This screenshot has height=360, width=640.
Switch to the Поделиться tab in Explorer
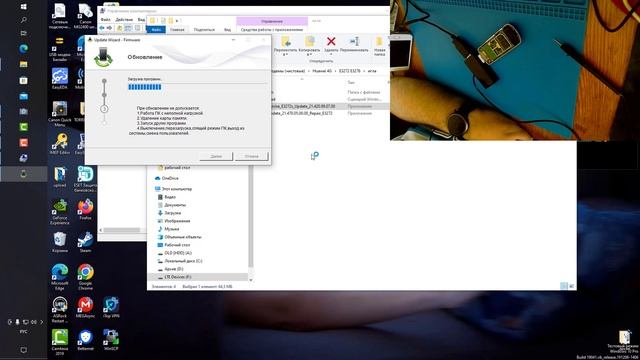pyautogui.click(x=204, y=30)
